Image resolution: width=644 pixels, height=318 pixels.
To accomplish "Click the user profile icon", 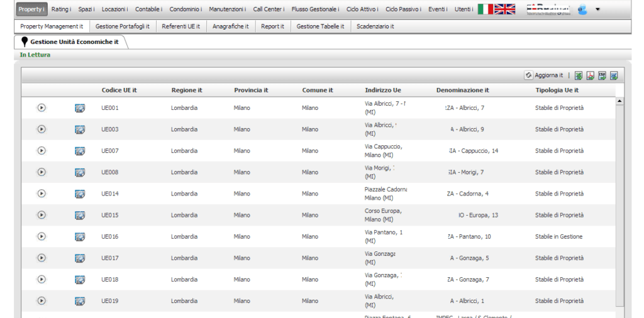I will click(x=582, y=9).
